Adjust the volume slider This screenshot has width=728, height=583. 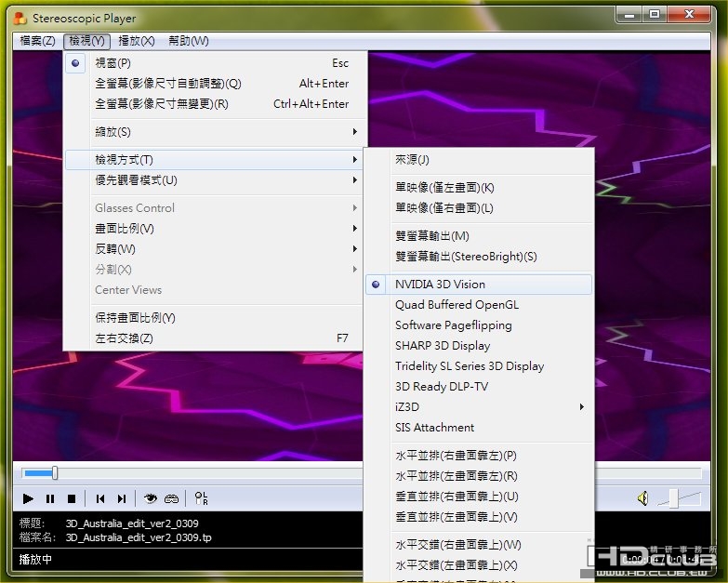click(x=674, y=498)
